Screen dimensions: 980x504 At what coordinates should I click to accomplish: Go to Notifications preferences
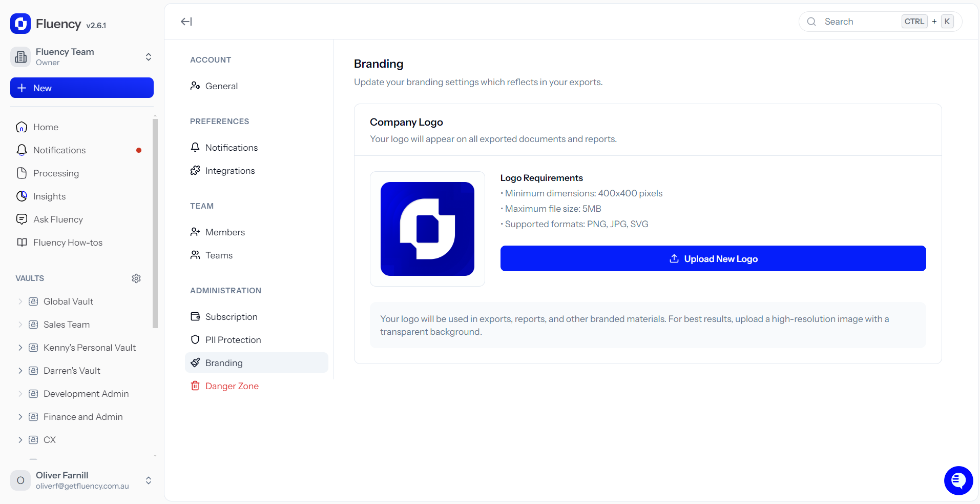(257, 147)
